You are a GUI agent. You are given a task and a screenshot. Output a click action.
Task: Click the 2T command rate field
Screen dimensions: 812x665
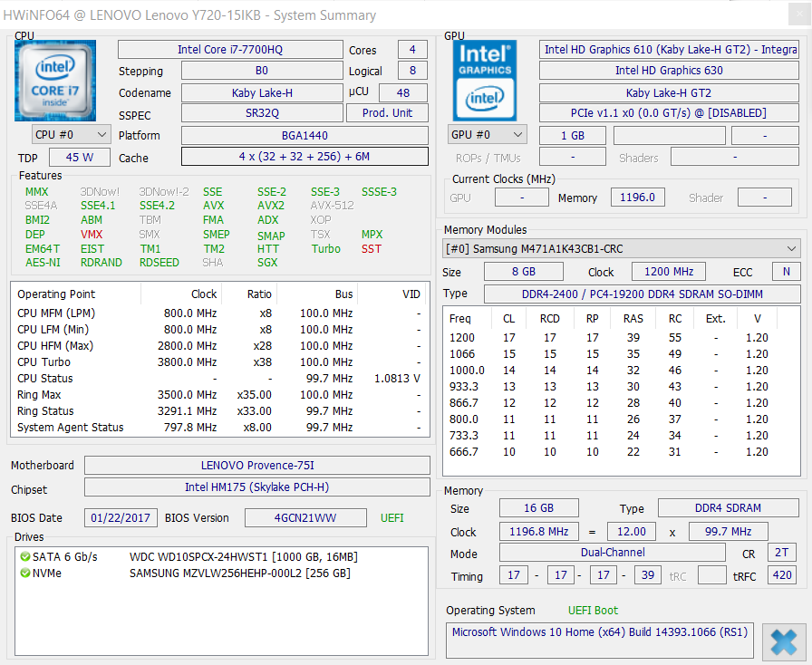point(782,553)
